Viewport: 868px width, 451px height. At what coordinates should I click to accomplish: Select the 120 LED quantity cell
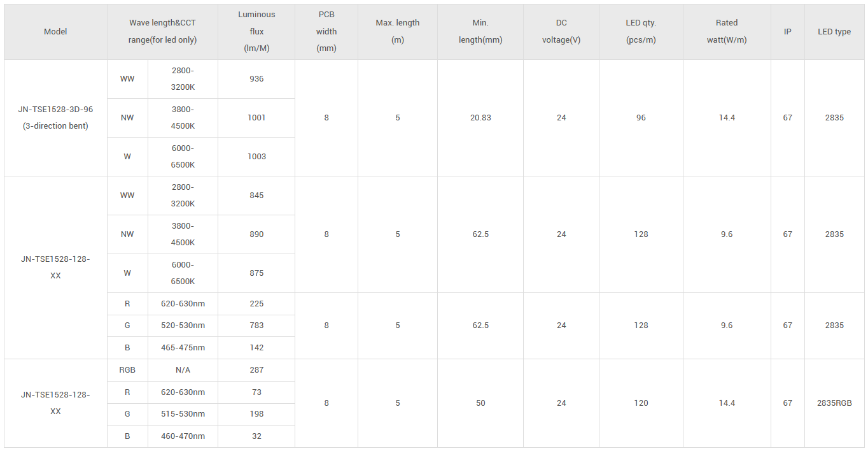(x=641, y=403)
